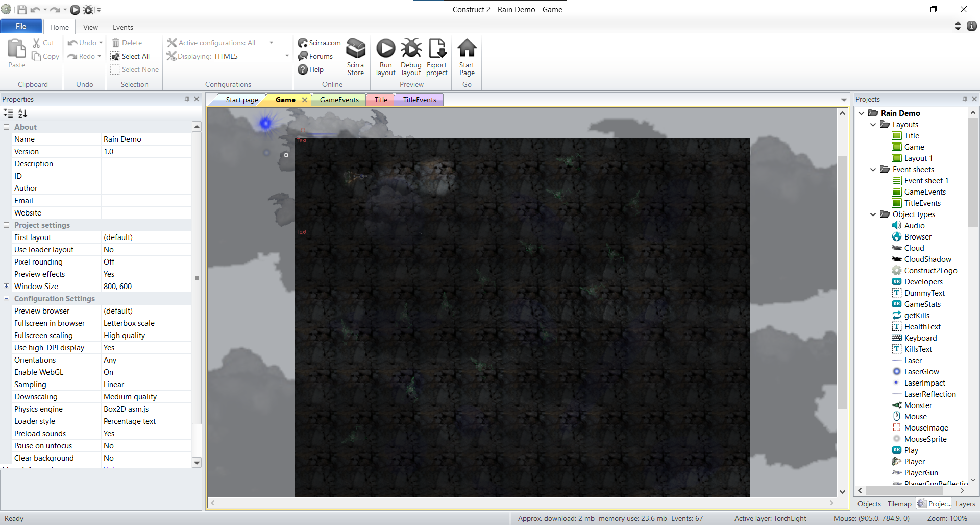Open the Forums icon
Viewport: 980px width, 525px height.
click(303, 56)
